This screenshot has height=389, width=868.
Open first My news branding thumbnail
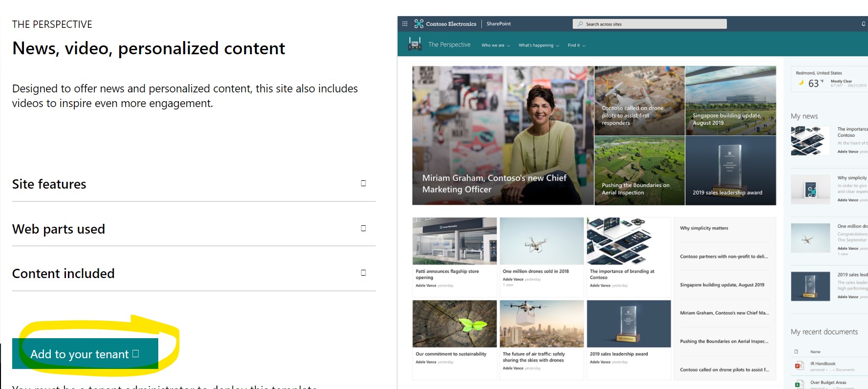point(810,141)
